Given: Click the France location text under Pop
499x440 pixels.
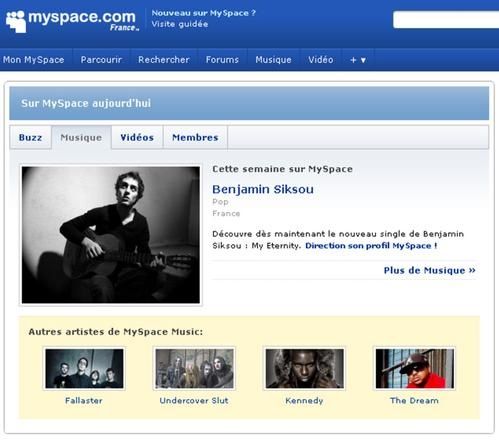Looking at the screenshot, I should point(226,213).
